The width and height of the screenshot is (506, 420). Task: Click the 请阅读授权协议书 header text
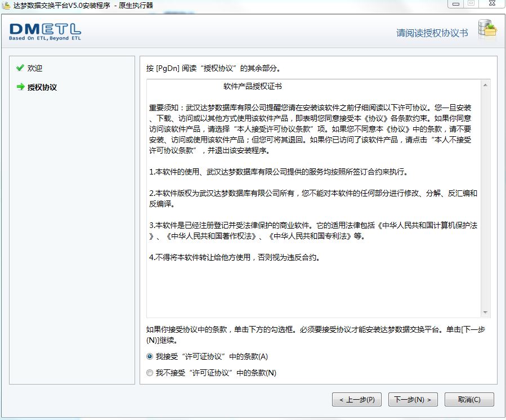[432, 33]
